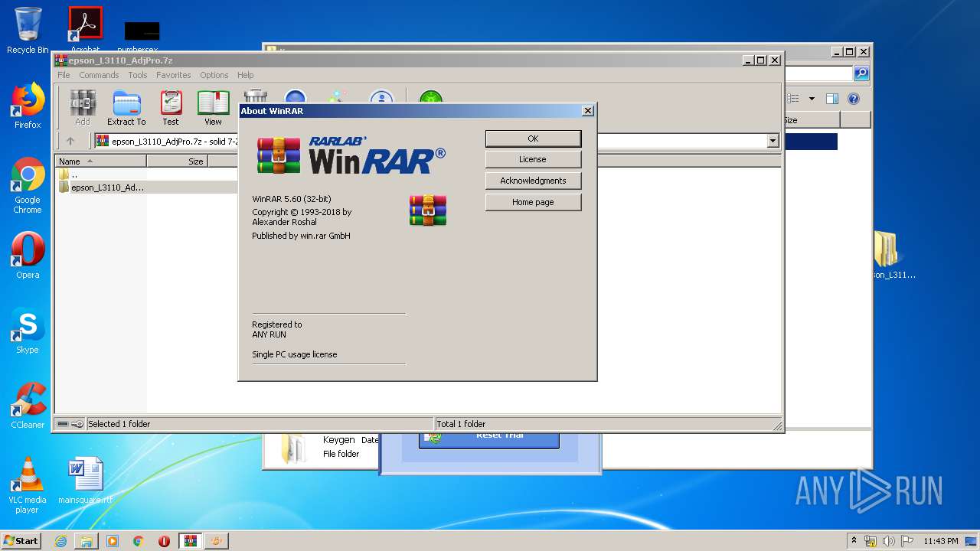Open the Acrobat desktop shortcut
This screenshot has height=551, width=980.
tap(85, 31)
